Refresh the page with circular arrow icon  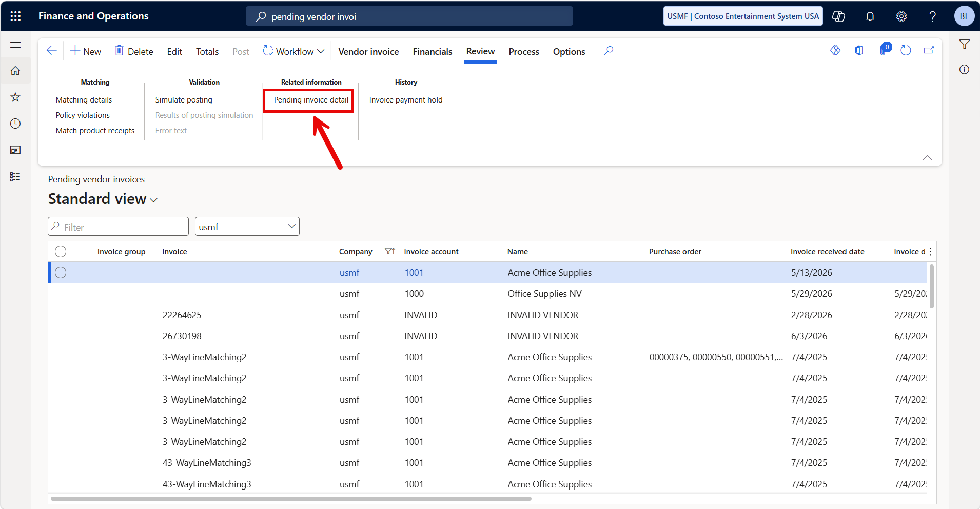click(906, 50)
